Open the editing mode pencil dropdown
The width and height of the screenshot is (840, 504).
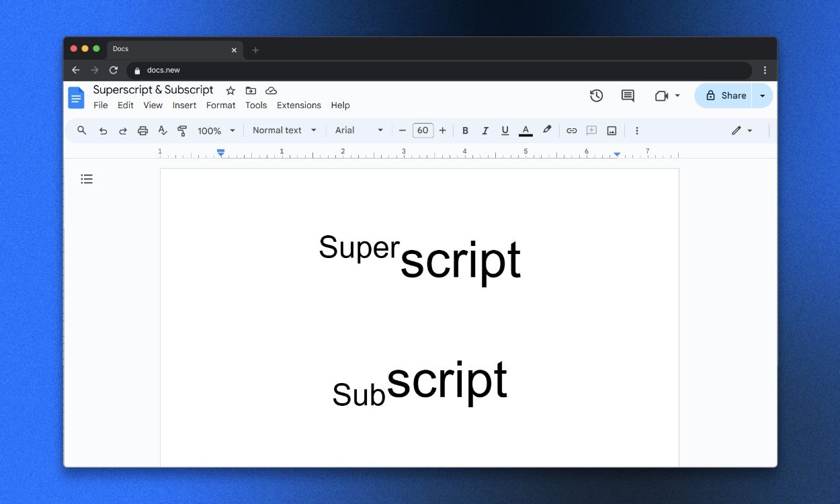[742, 131]
